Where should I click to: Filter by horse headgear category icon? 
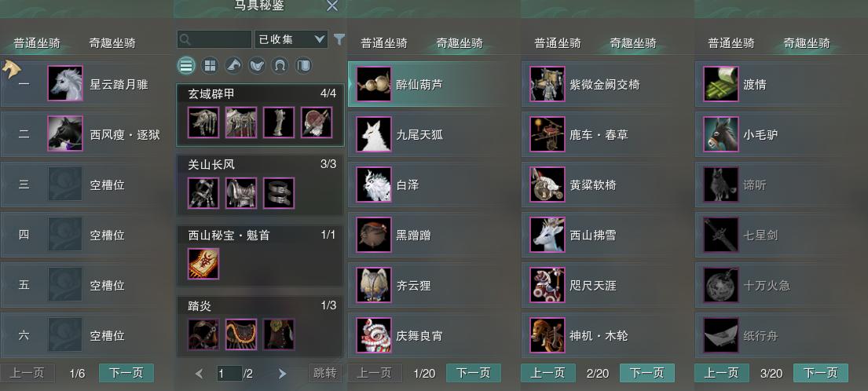[233, 67]
